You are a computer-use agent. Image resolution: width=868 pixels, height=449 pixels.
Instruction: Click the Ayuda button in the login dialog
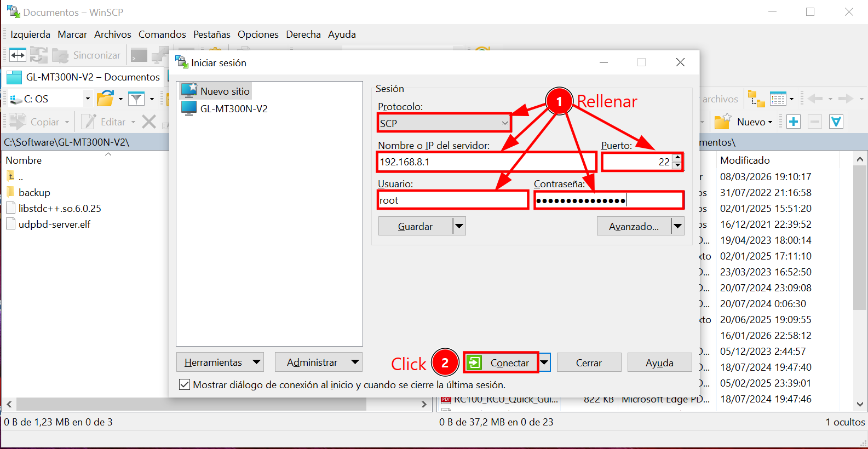coord(659,362)
